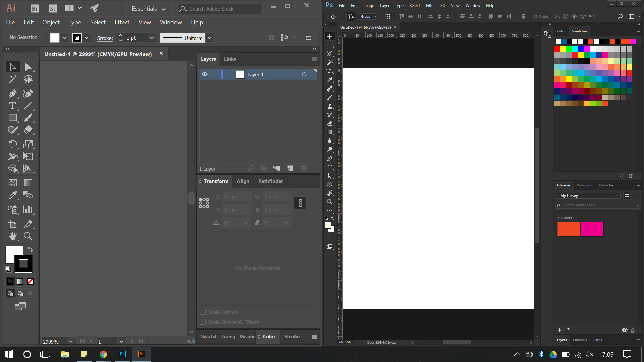Select the Zoom tool in Illustrator toolbar

(28, 236)
